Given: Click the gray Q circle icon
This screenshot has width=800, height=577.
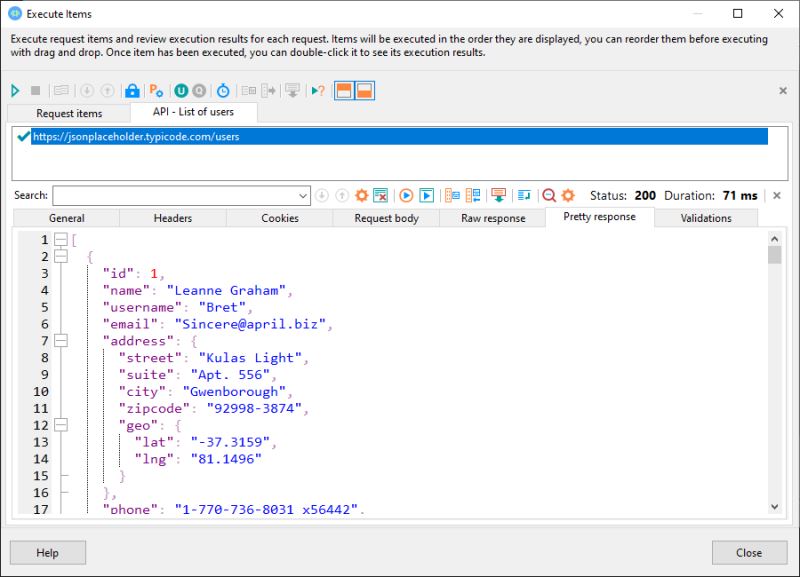Looking at the screenshot, I should 199,91.
